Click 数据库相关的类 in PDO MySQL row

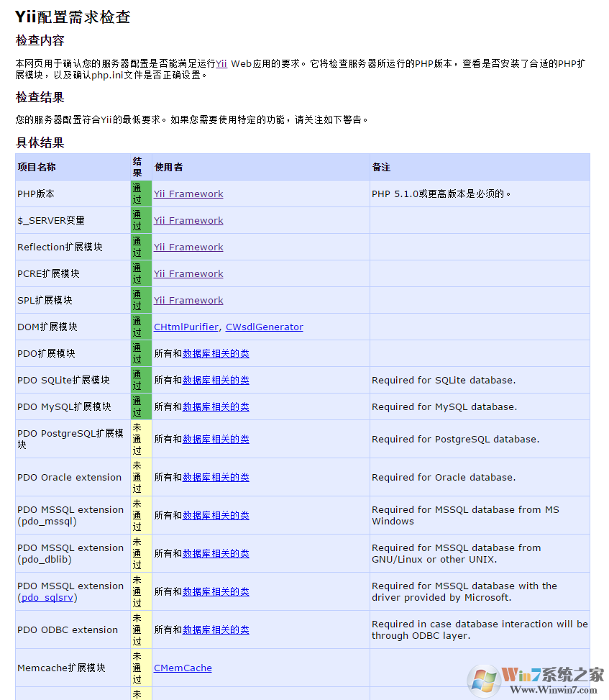pyautogui.click(x=215, y=406)
